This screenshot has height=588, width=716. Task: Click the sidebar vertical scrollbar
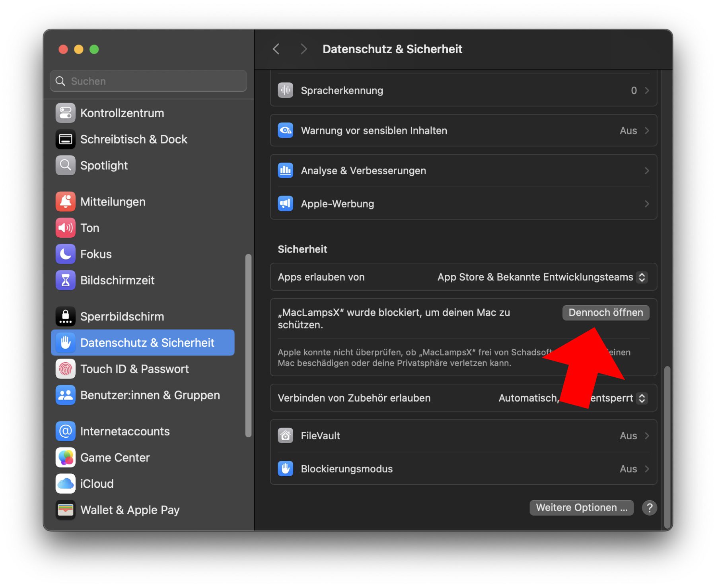coord(249,346)
